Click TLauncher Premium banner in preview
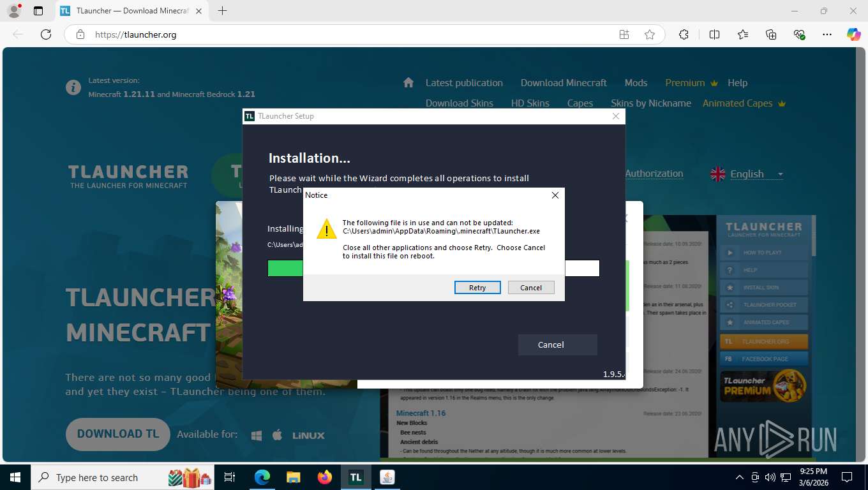The width and height of the screenshot is (868, 490). click(x=764, y=385)
